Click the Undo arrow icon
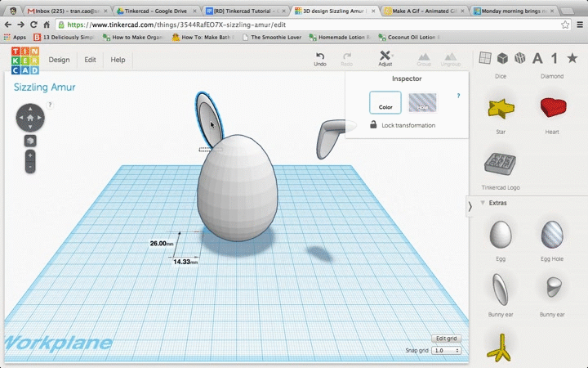The height and width of the screenshot is (368, 588). pos(320,56)
